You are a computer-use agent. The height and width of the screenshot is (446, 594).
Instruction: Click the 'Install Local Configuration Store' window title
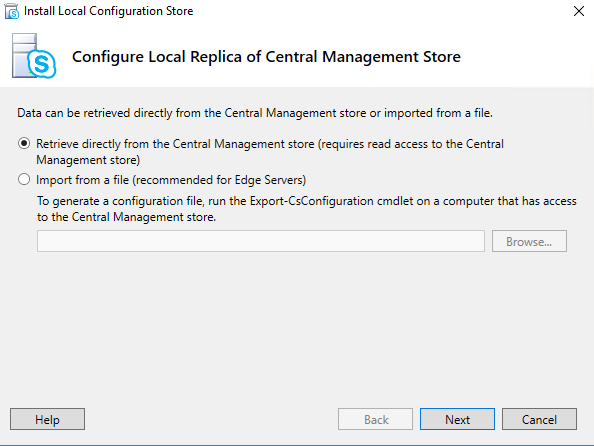click(x=108, y=11)
